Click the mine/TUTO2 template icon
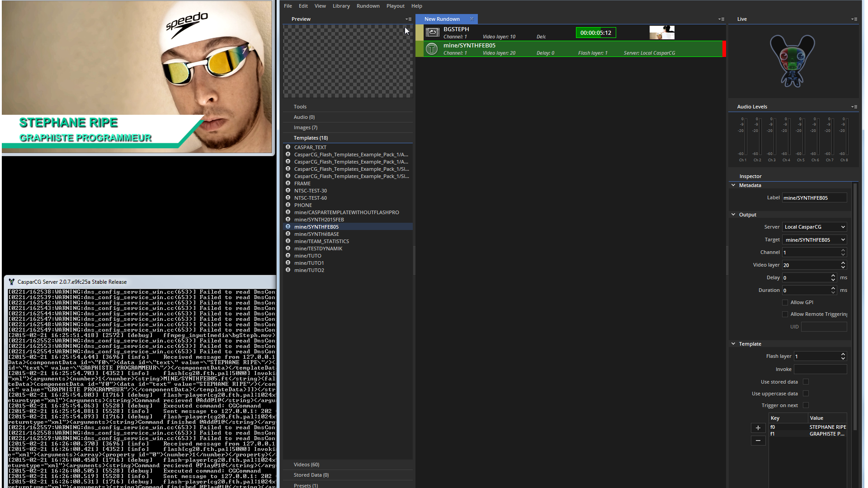The height and width of the screenshot is (488, 868). [288, 270]
